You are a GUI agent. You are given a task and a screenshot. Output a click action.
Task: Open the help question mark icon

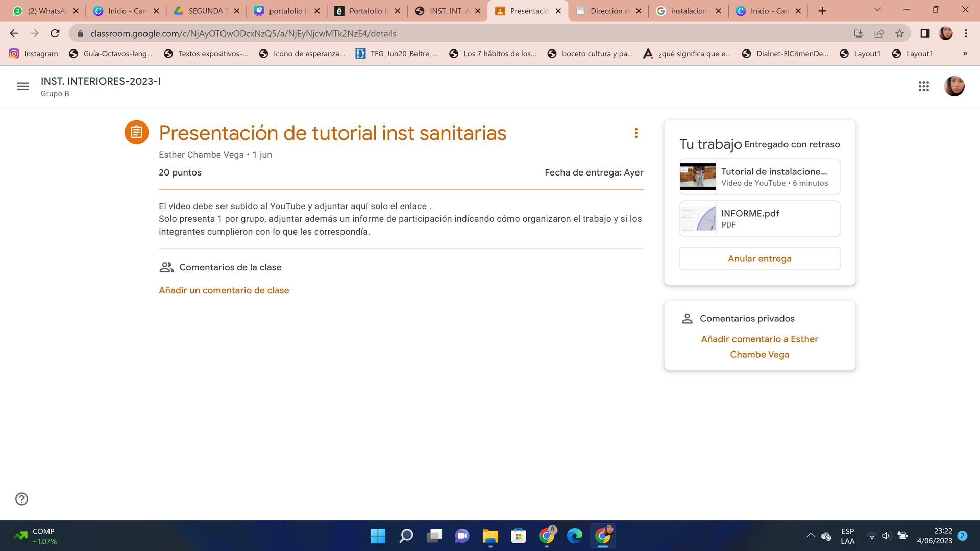click(21, 499)
